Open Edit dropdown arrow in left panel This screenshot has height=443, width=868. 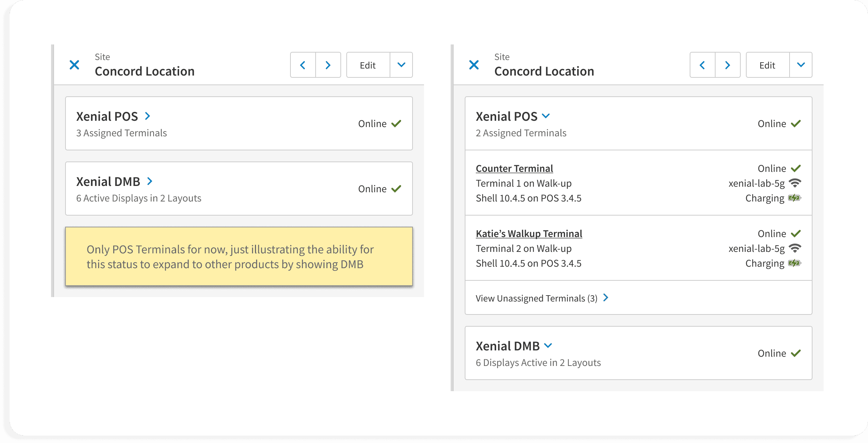(x=401, y=65)
